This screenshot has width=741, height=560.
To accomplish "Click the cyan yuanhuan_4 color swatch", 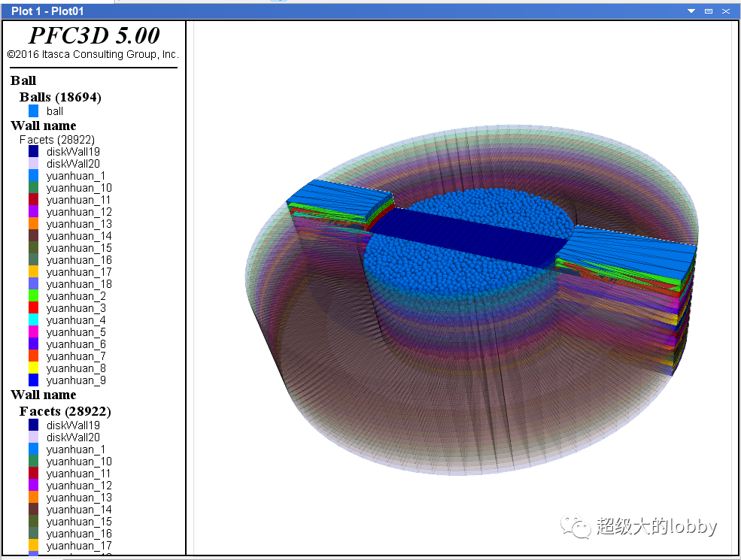I will tap(34, 320).
